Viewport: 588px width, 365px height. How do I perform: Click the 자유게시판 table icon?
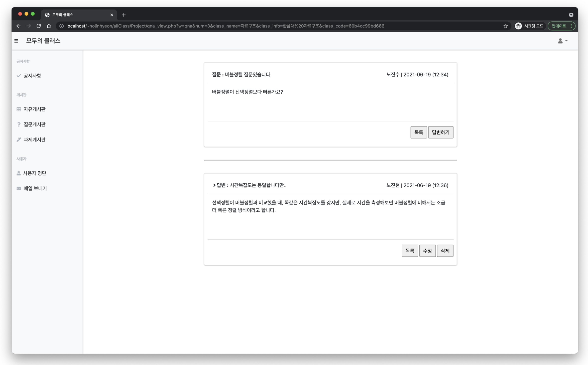tap(19, 109)
